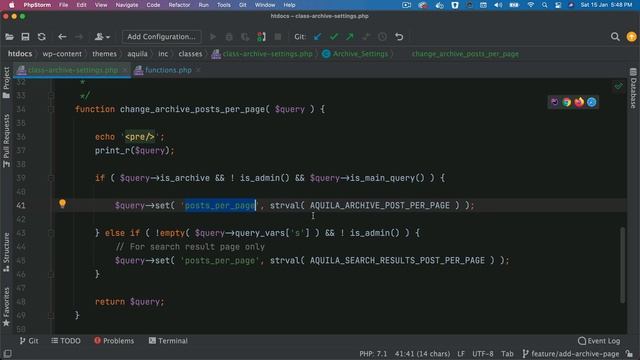The height and width of the screenshot is (360, 640).
Task: Open the Navigate menu
Action: click(127, 5)
